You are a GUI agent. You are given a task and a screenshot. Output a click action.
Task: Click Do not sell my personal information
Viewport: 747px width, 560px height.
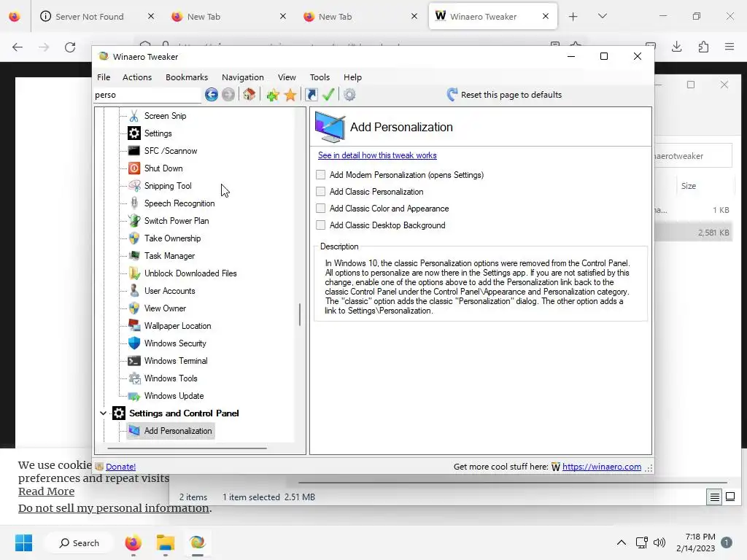coord(114,508)
